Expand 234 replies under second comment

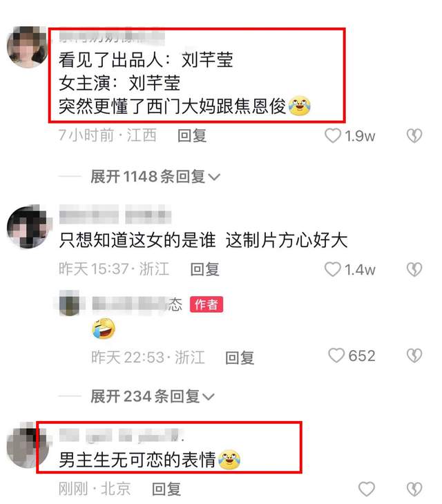point(153,396)
